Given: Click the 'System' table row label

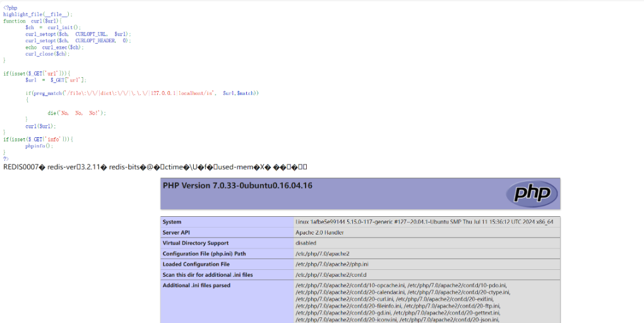Looking at the screenshot, I should [x=172, y=222].
